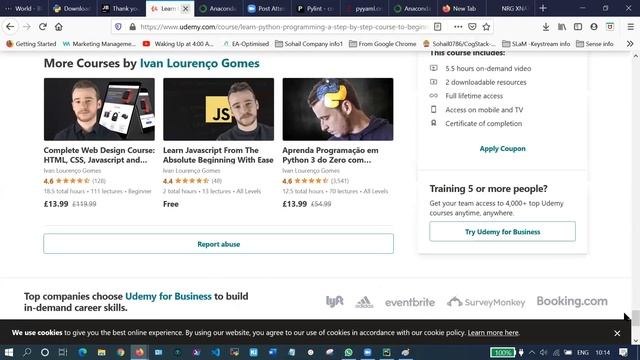This screenshot has width=640, height=360.
Task: Open a new browser tab
Action: (543, 8)
